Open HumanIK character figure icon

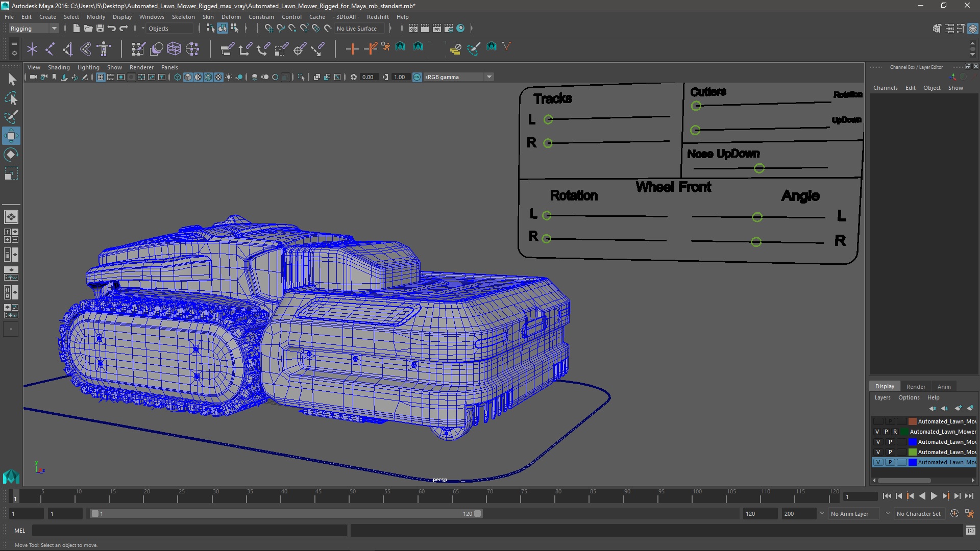(104, 49)
